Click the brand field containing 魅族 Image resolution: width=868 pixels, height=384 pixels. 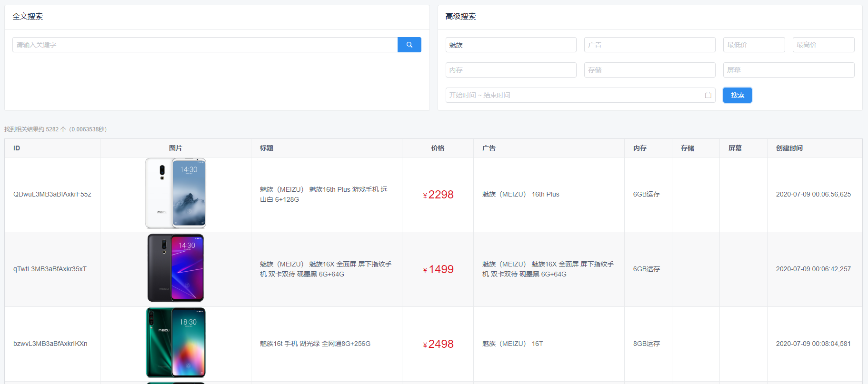tap(511, 45)
